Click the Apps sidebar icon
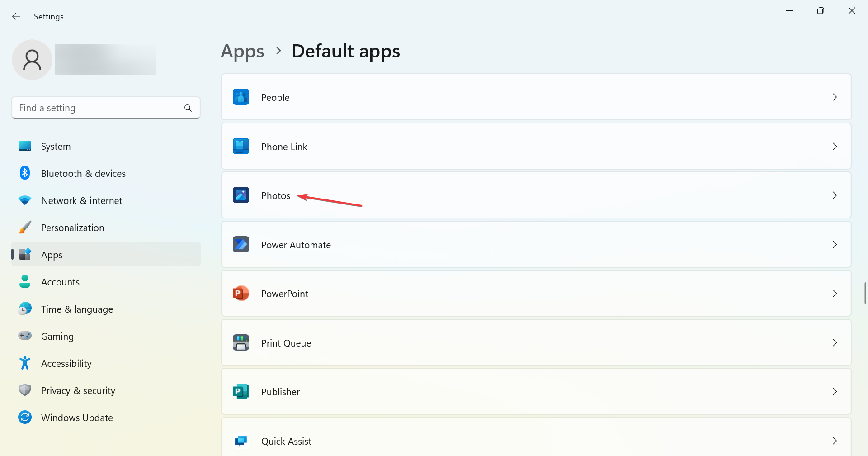This screenshot has width=868, height=456. point(25,254)
